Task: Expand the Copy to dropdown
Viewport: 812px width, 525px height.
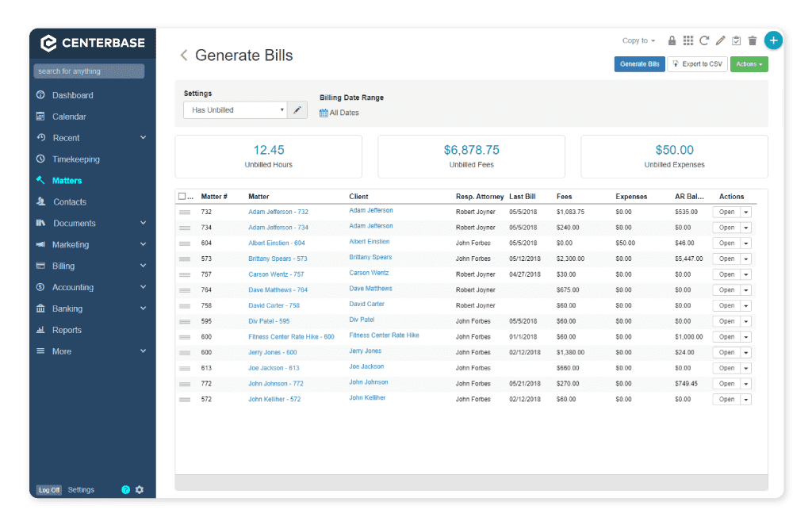Action: pos(639,40)
